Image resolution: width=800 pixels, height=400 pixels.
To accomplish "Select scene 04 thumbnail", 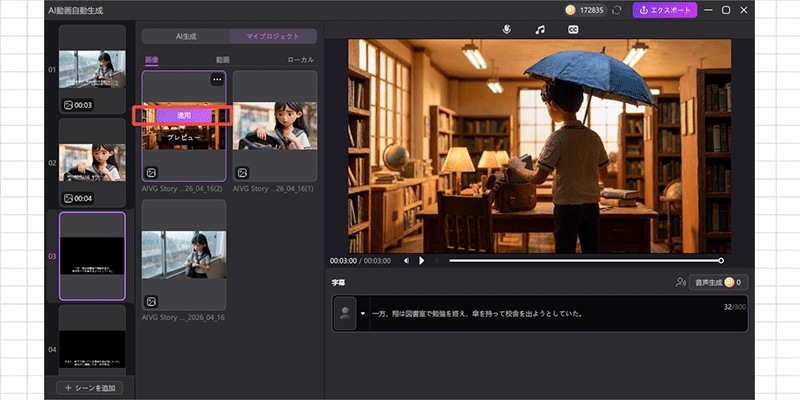I will tap(92, 341).
